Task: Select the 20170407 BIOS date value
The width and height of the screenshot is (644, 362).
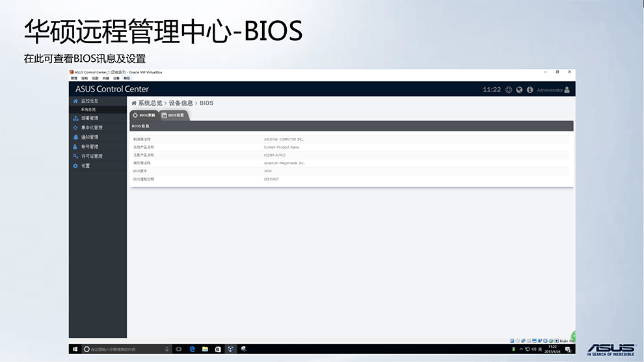Action: [271, 179]
